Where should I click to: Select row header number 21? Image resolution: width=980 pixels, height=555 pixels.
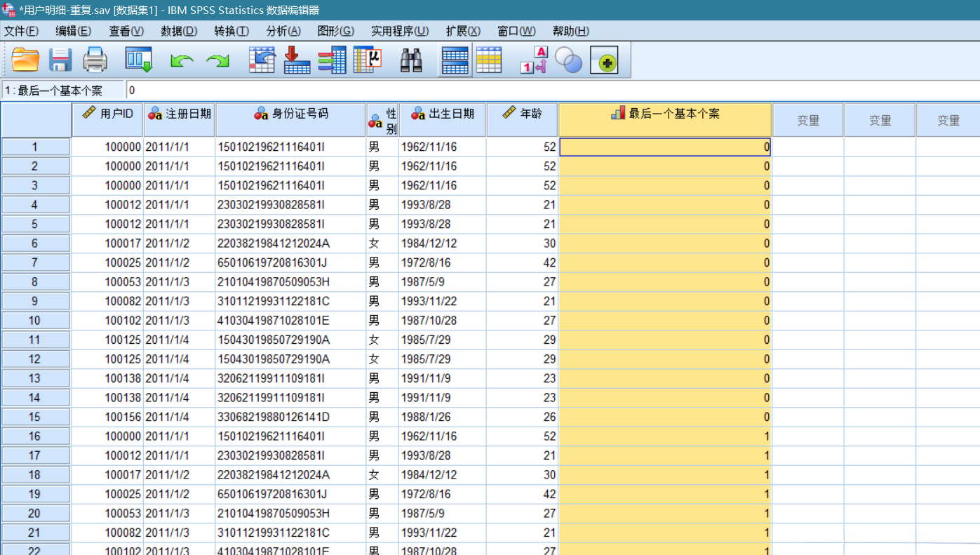(35, 533)
